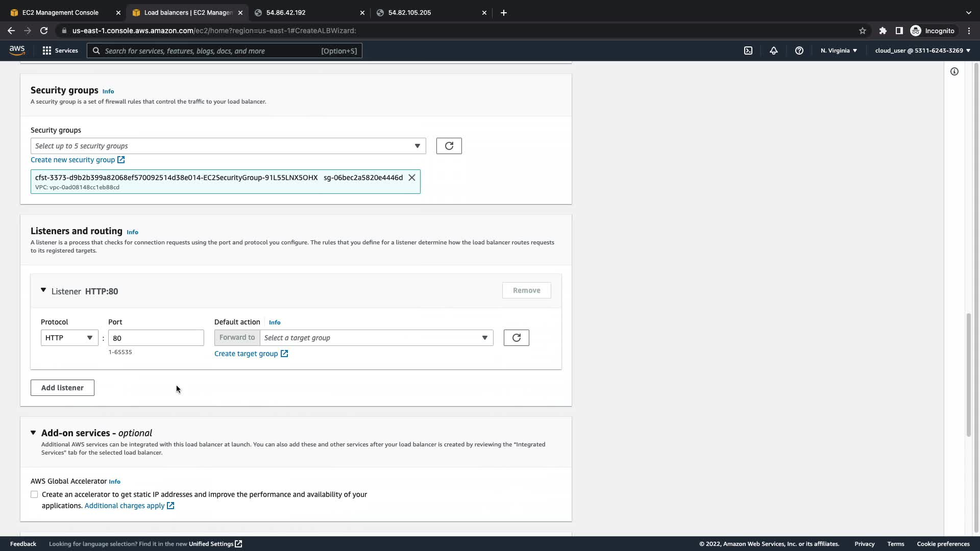980x551 pixels.
Task: Open the side info panel icon
Action: 954,71
